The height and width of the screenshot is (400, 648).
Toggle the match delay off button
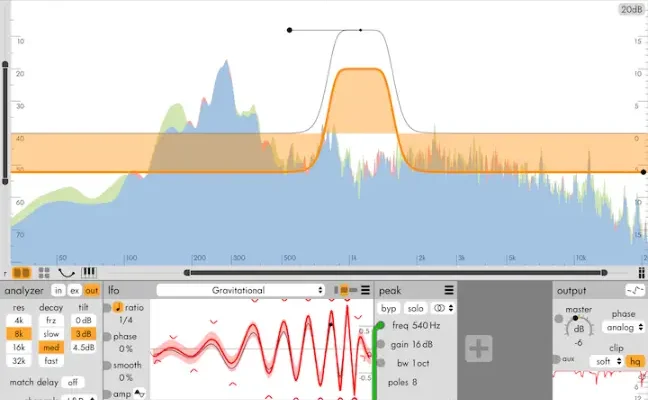point(73,381)
